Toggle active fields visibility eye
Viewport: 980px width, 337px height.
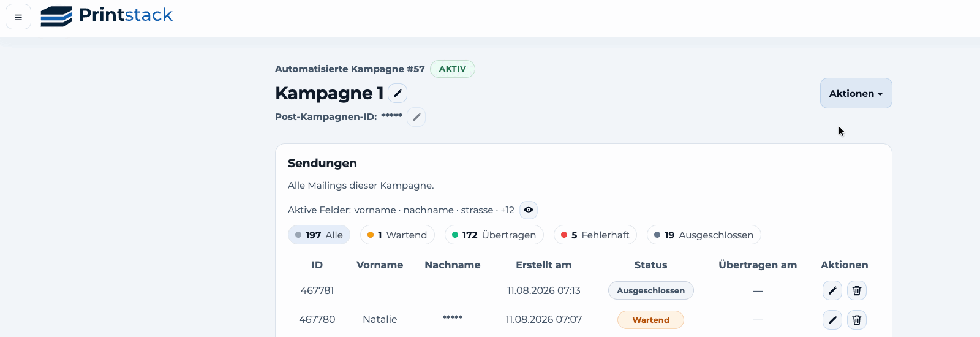529,210
